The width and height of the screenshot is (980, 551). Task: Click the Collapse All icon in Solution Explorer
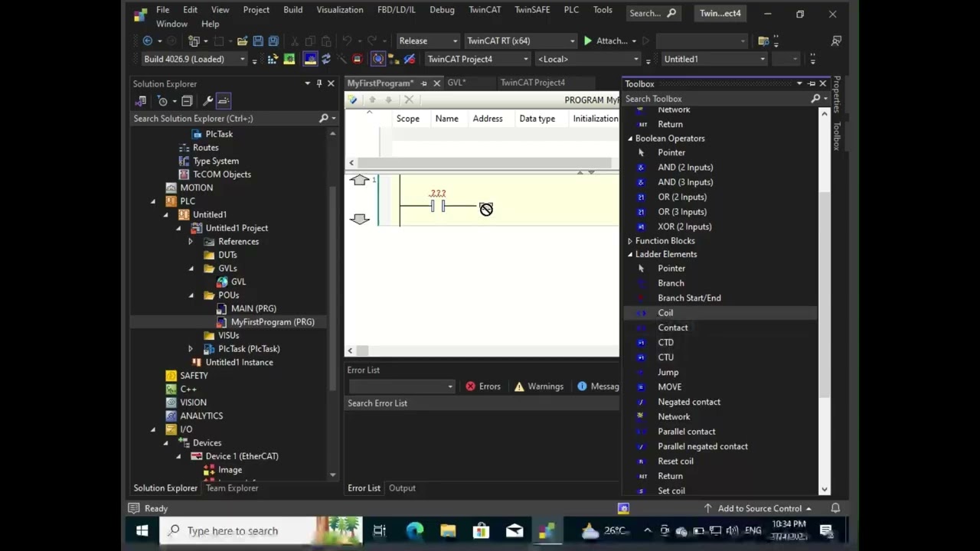point(187,101)
